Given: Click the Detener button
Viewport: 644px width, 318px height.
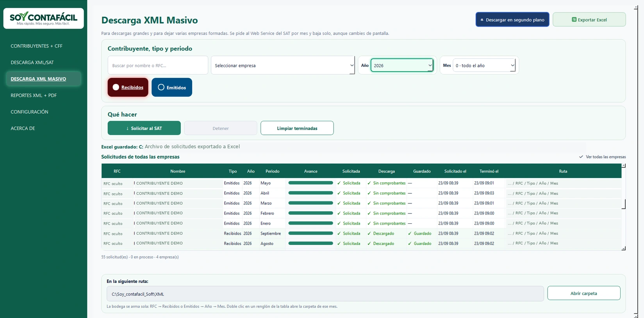Looking at the screenshot, I should 221,128.
